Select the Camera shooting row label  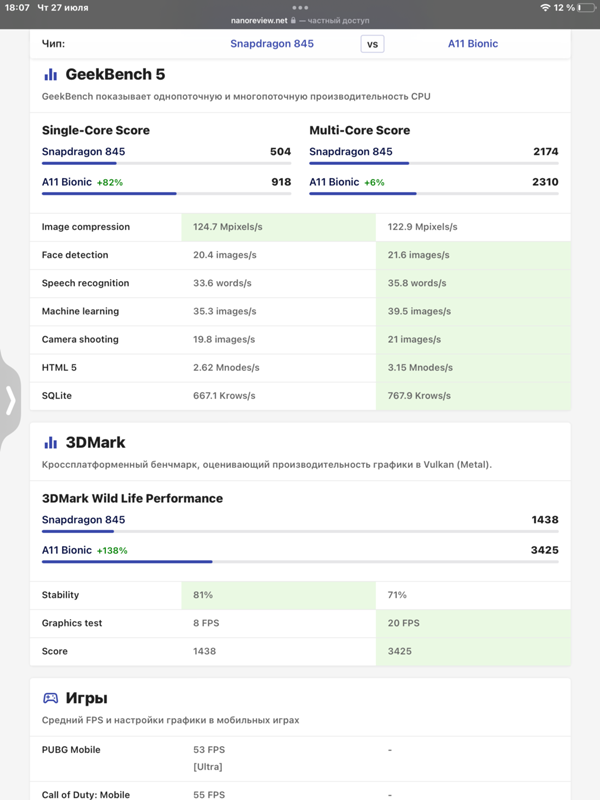tap(80, 339)
